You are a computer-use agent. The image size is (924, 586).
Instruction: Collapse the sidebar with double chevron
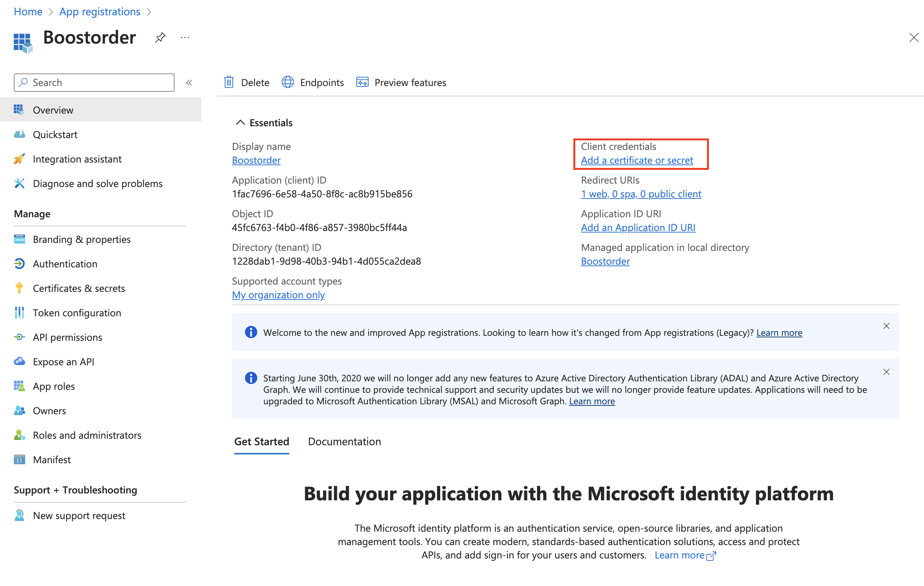[189, 83]
